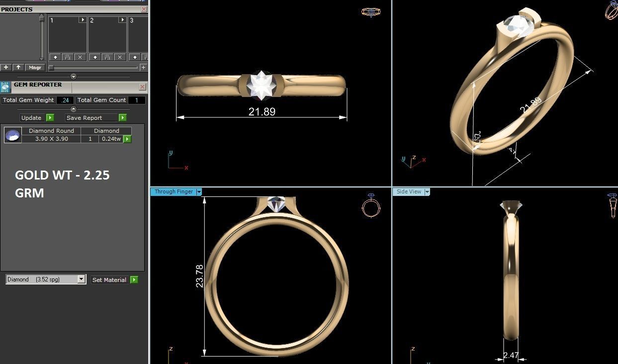The width and height of the screenshot is (618, 364).
Task: Click the round diamond gem thumbnail
Action: click(x=13, y=135)
